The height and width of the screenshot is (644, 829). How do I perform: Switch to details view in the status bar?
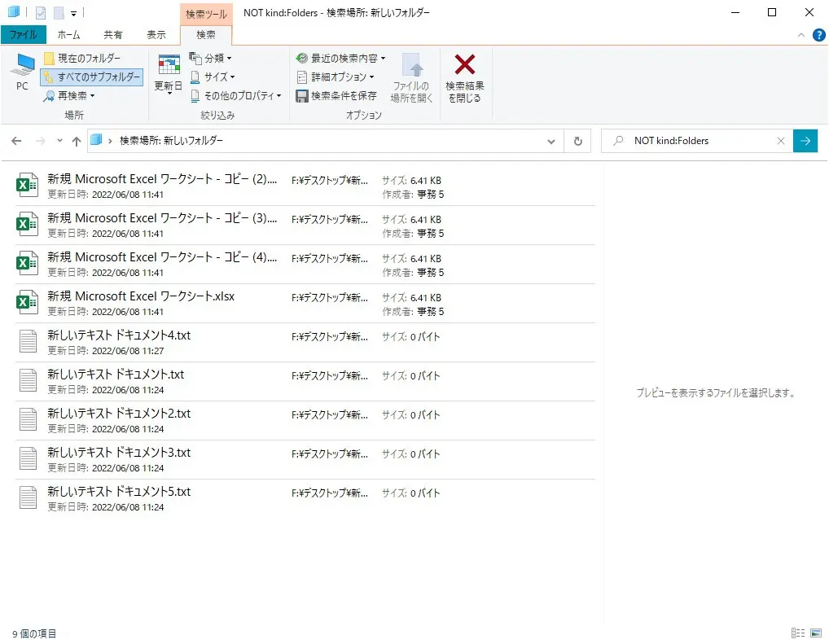[797, 633]
